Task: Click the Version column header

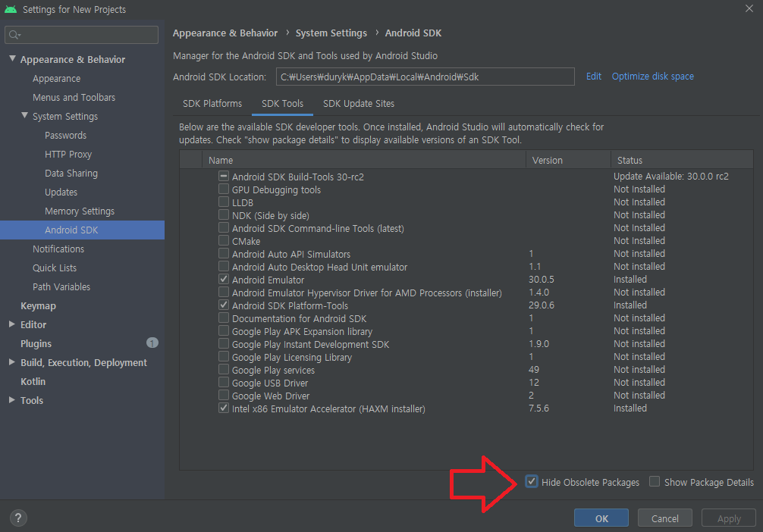Action: (x=568, y=160)
